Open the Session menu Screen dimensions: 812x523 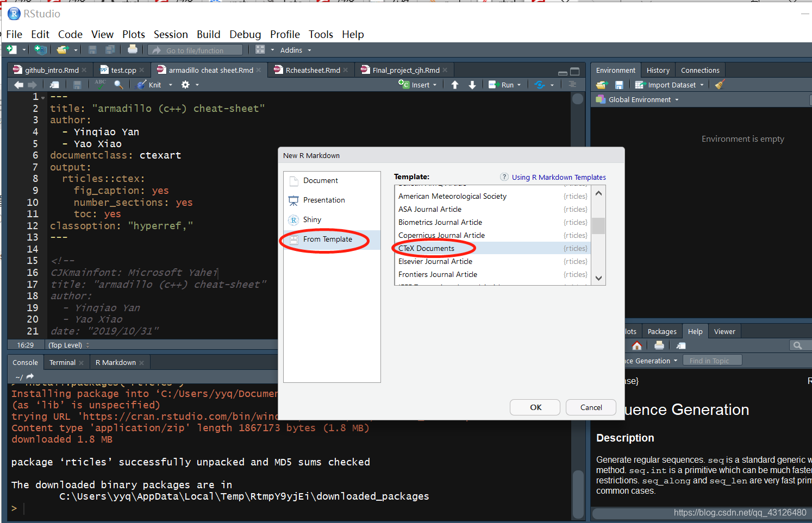coord(171,34)
